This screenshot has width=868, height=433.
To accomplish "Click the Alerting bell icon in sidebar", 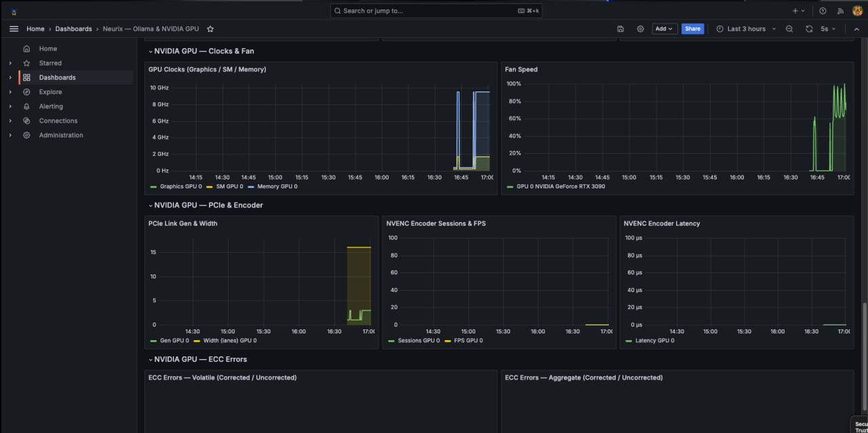I will pyautogui.click(x=26, y=106).
